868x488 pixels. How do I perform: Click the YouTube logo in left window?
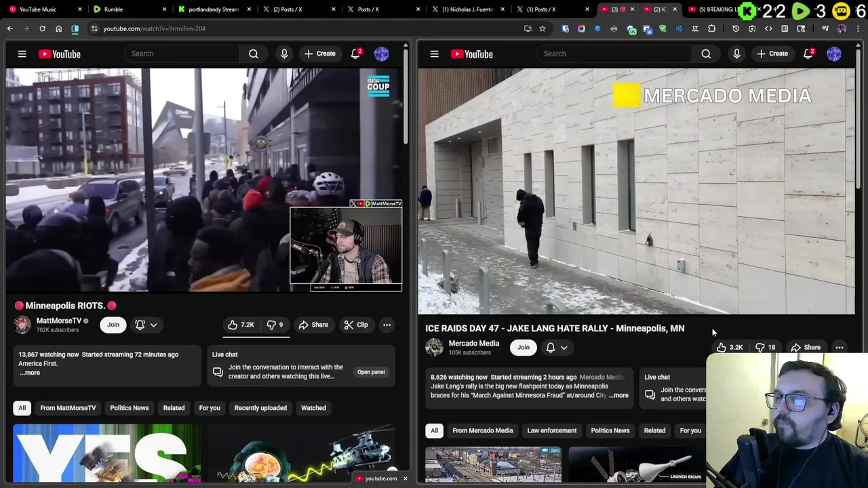(x=59, y=54)
